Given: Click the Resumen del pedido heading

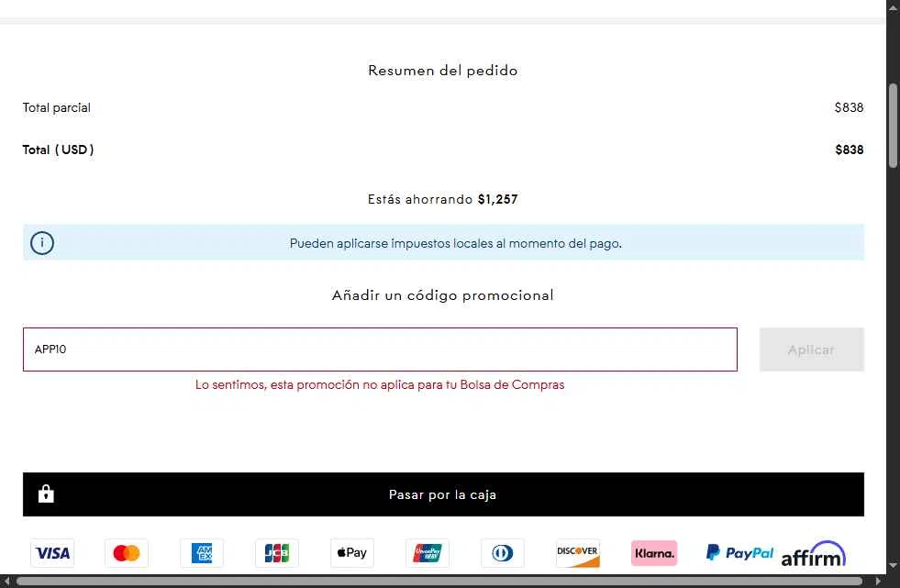Looking at the screenshot, I should 442,71.
